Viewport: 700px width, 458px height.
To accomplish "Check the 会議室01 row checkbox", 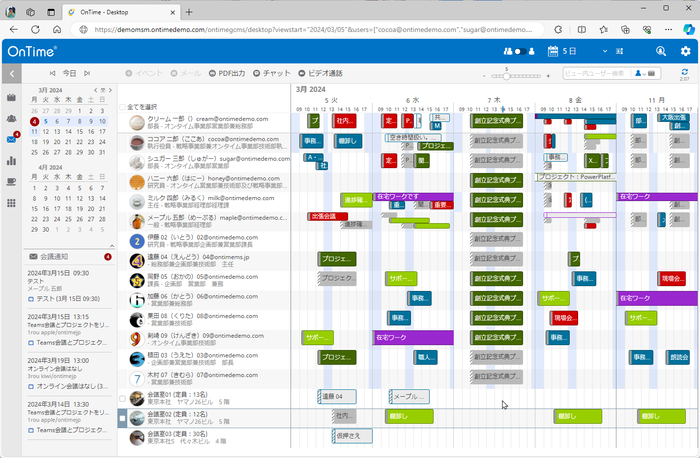I will click(x=122, y=399).
